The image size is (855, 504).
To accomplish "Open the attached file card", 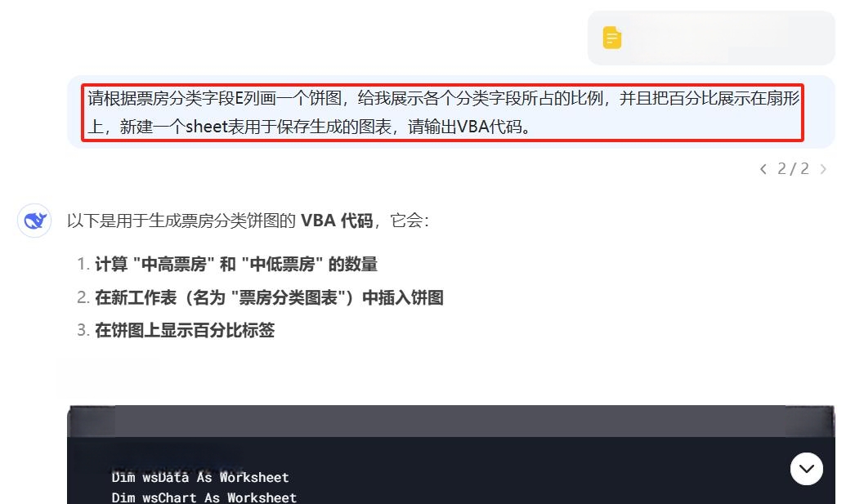I will (711, 38).
